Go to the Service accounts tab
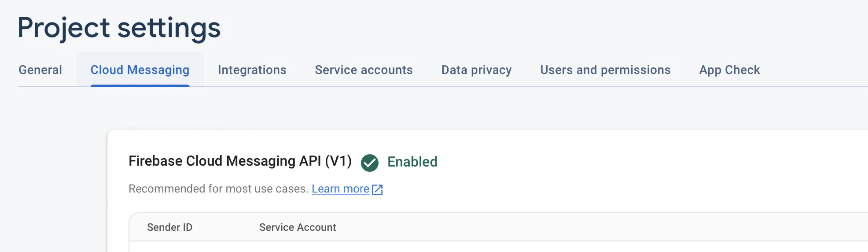868x252 pixels. 364,70
